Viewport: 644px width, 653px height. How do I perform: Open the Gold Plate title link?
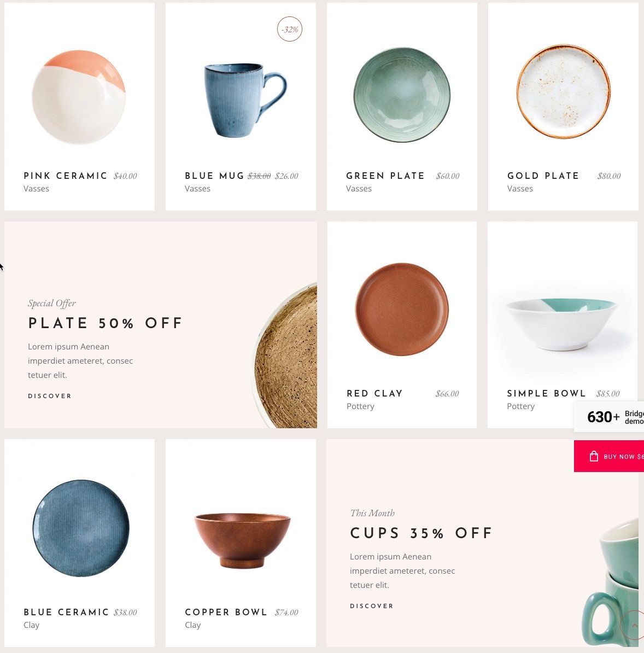pos(543,176)
